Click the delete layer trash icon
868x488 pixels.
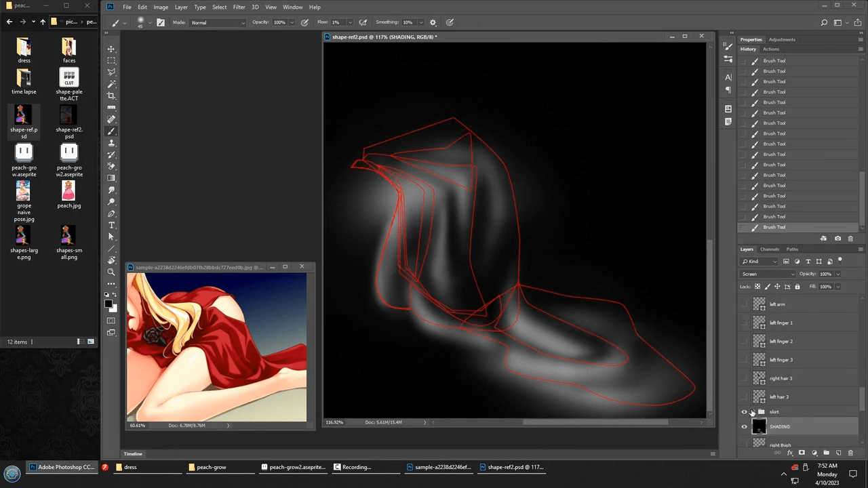(850, 453)
